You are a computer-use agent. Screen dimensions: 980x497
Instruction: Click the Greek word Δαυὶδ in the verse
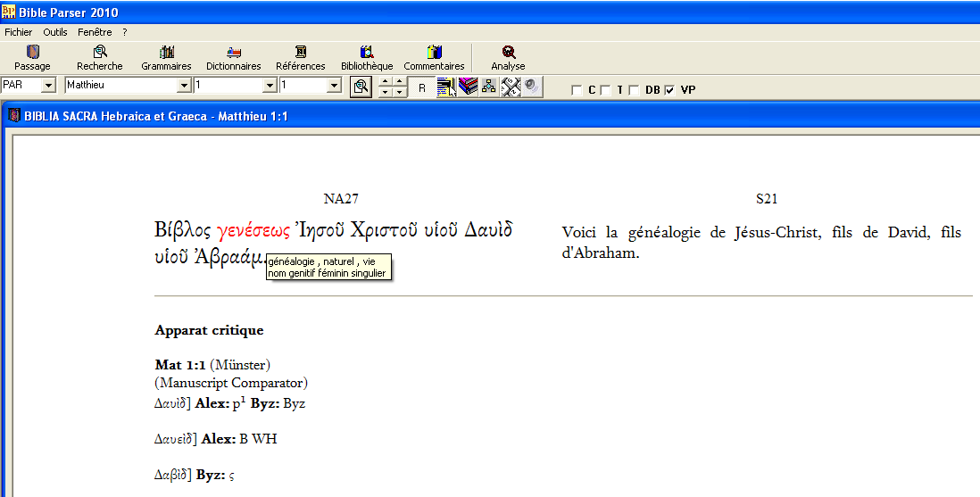488,229
